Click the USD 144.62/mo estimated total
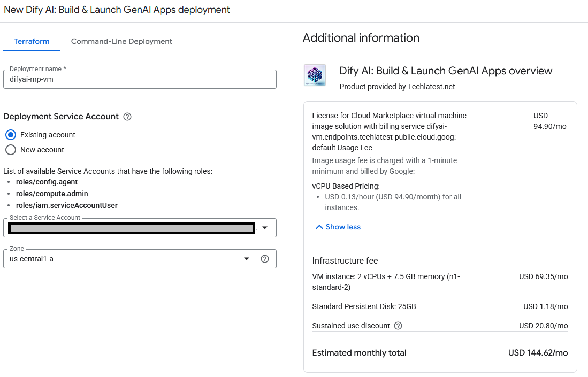The width and height of the screenshot is (588, 377). (538, 352)
